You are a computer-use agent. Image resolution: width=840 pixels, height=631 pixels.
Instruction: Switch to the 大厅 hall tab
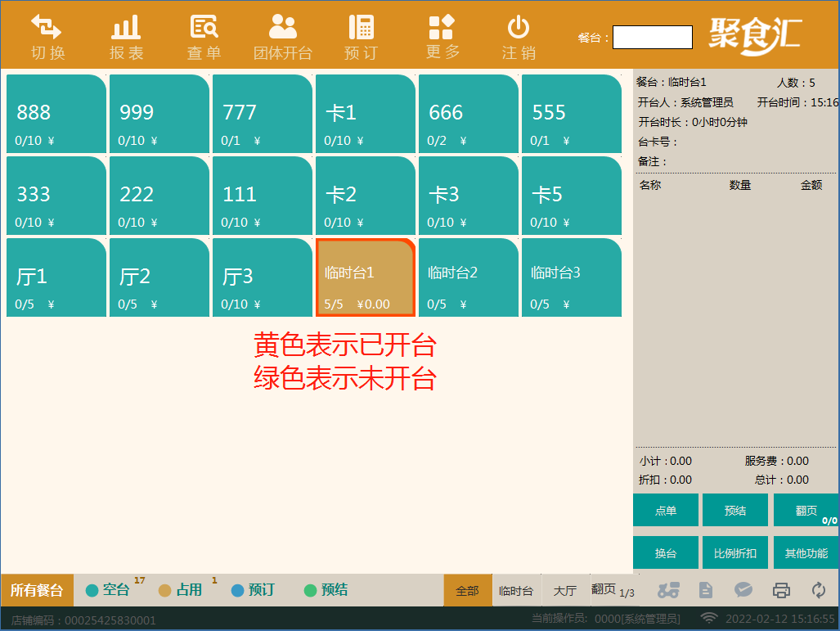[565, 589]
